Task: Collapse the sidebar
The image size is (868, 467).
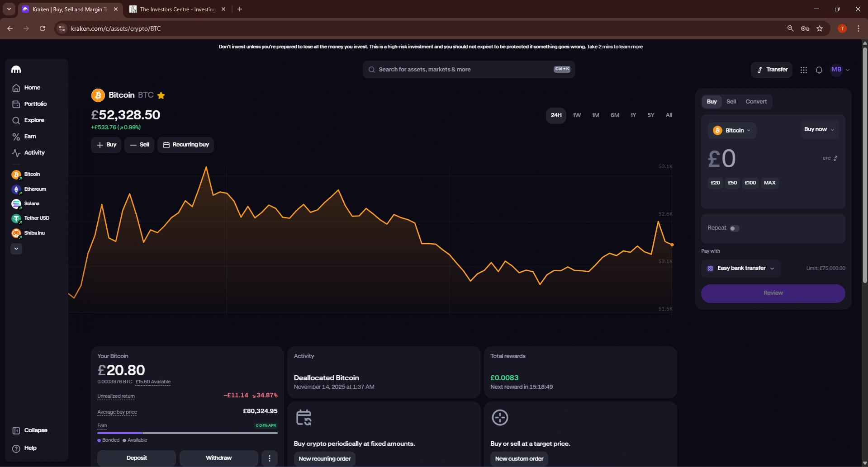Action: [x=30, y=430]
